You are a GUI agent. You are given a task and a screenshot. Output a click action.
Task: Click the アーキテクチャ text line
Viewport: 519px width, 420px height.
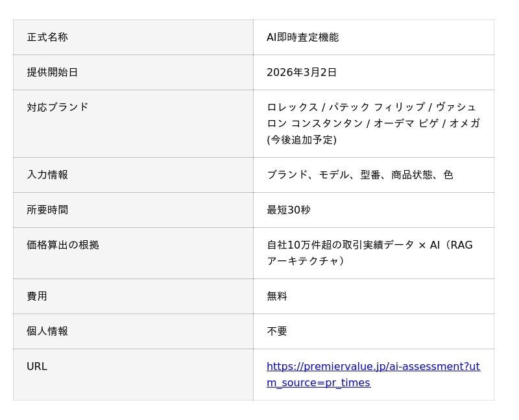click(x=302, y=262)
